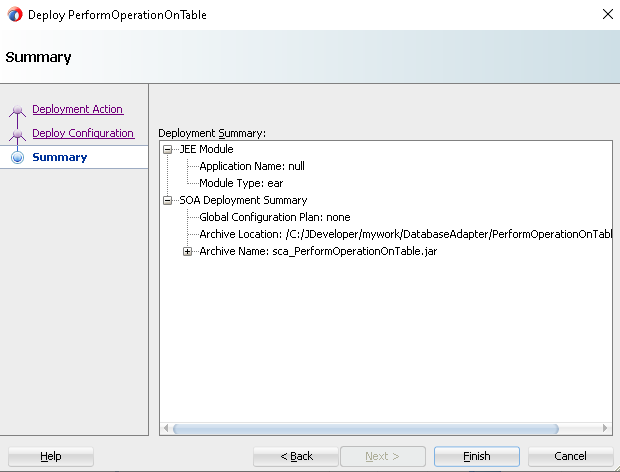Click the Deploy Configuration step bullet icon

(x=17, y=134)
